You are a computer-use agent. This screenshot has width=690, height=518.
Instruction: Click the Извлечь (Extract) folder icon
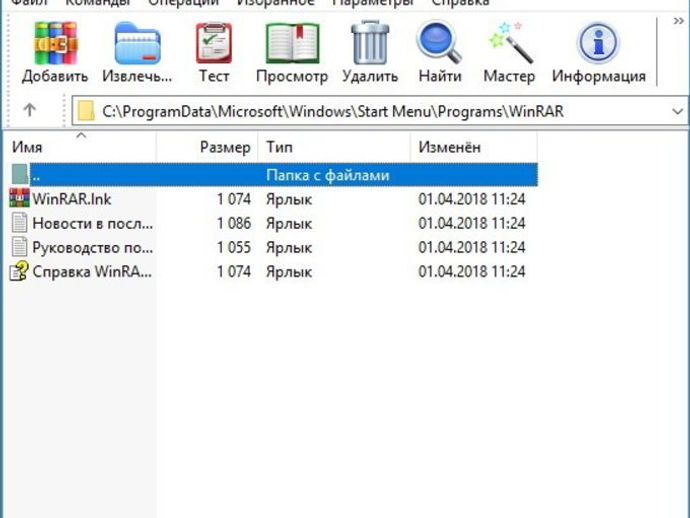(137, 43)
